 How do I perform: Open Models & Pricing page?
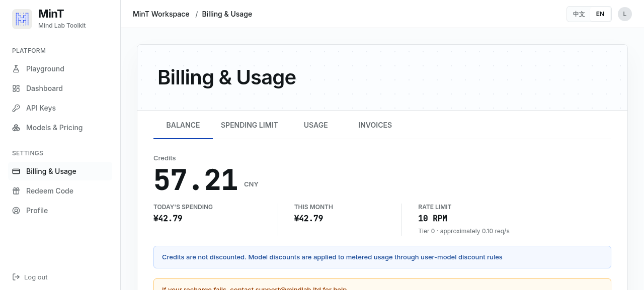pos(60,128)
